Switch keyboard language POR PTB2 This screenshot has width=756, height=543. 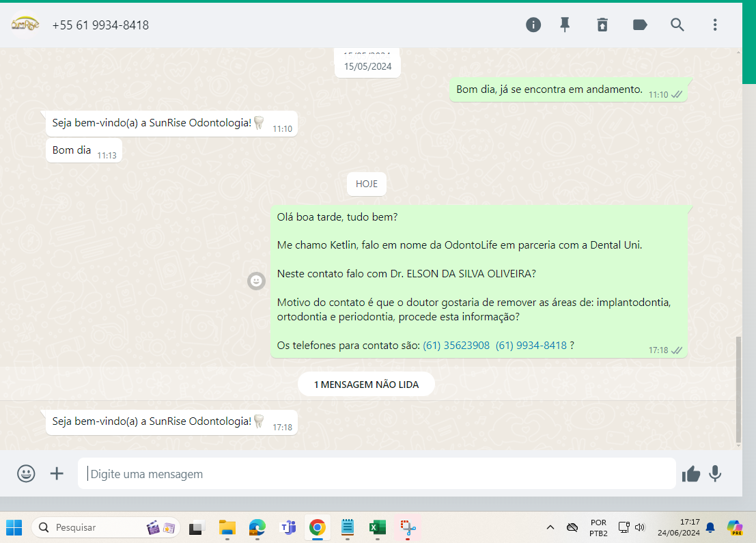pyautogui.click(x=598, y=527)
